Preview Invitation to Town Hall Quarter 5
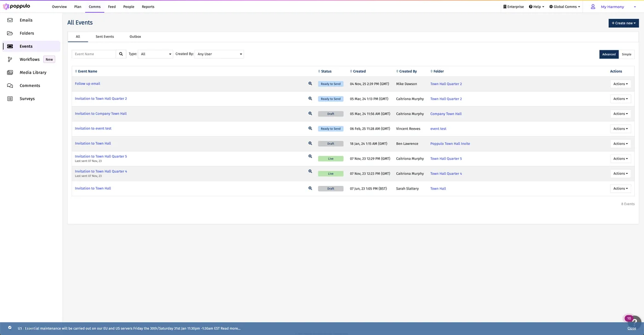Image resolution: width=644 pixels, height=335 pixels. click(310, 156)
